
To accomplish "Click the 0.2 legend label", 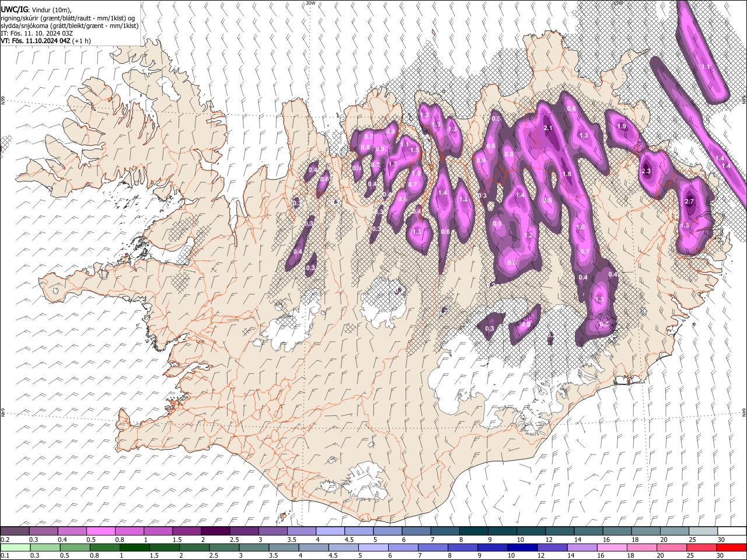I will tap(4, 540).
